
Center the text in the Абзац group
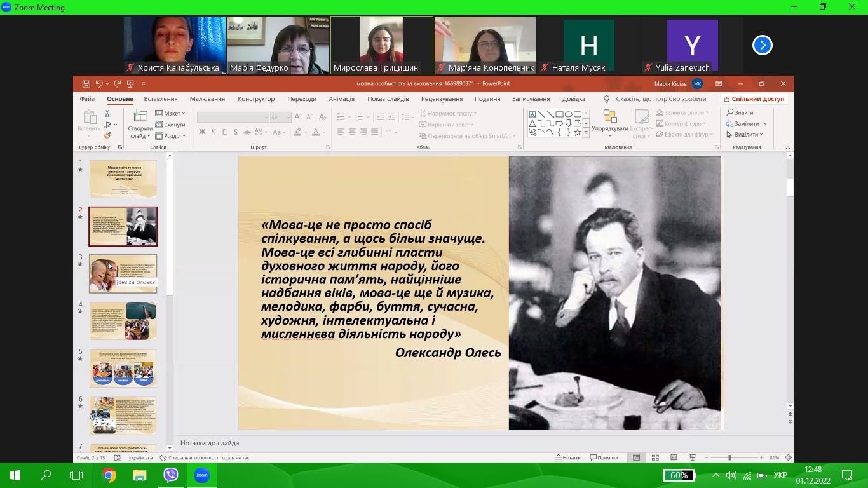click(352, 132)
